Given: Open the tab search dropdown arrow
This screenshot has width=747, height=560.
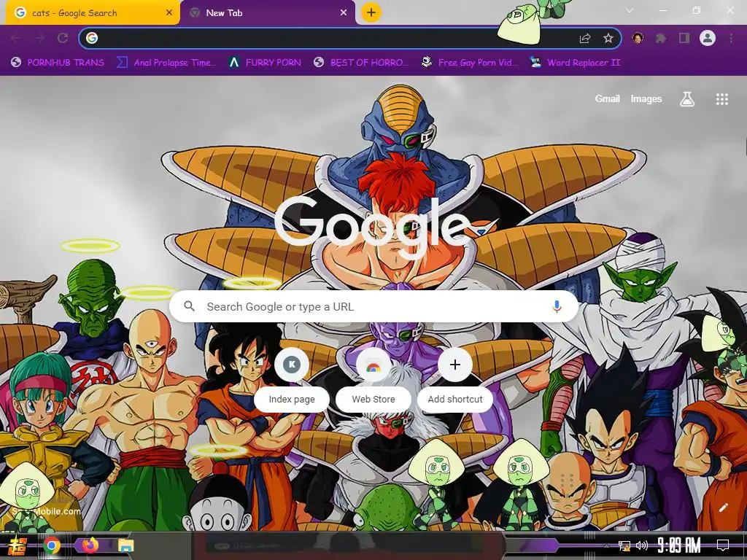Looking at the screenshot, I should pos(630,10).
